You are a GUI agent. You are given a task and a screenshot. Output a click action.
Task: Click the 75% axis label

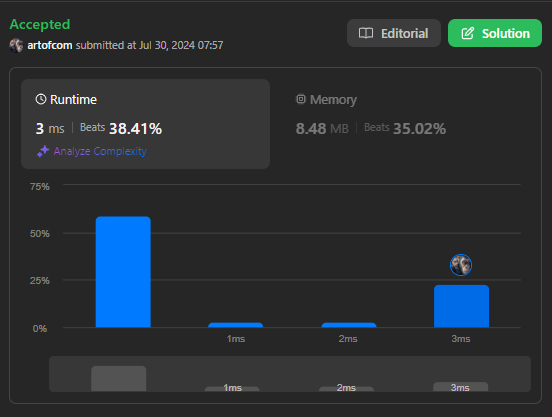click(40, 187)
